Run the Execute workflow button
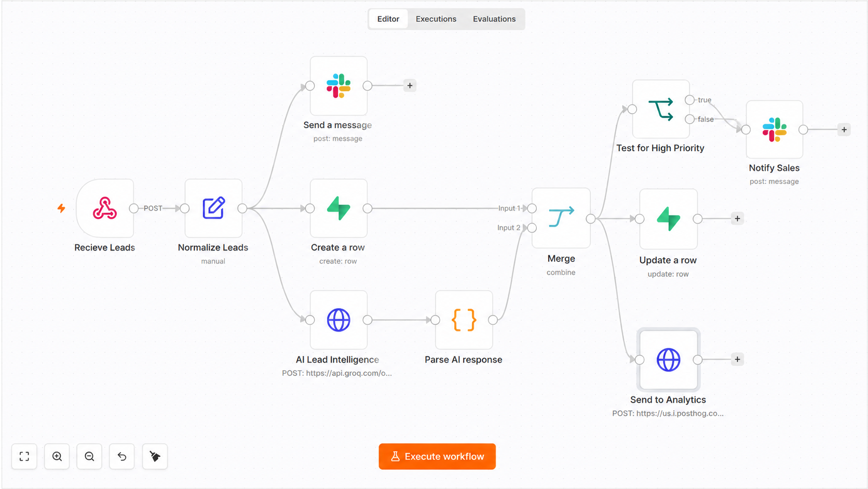This screenshot has width=868, height=489. click(x=437, y=456)
